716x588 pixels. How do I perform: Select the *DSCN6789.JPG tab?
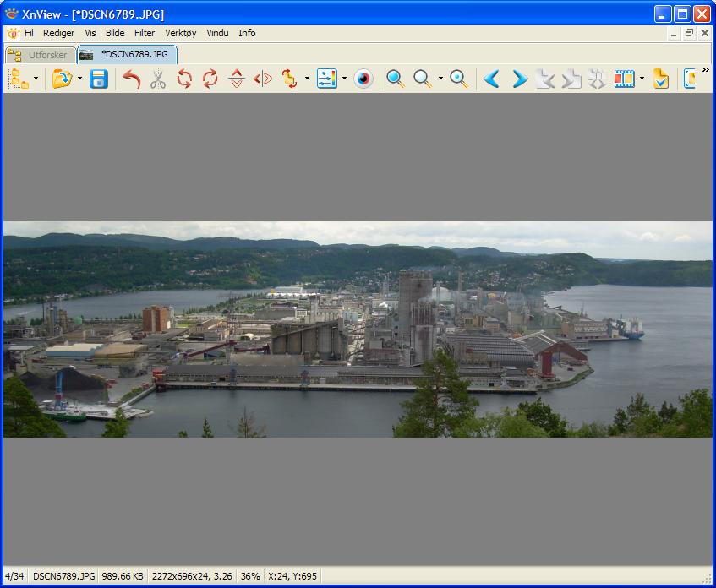click(x=127, y=54)
